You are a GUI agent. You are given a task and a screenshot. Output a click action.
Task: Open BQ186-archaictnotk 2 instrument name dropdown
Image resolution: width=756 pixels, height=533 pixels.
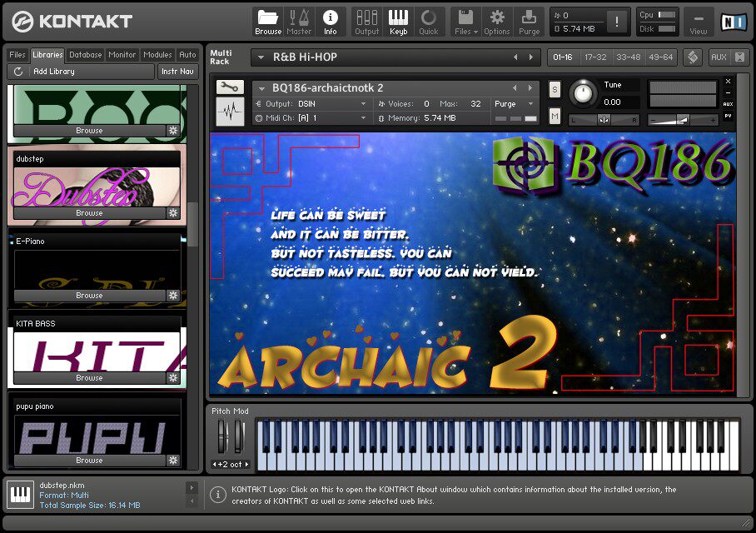(x=261, y=88)
